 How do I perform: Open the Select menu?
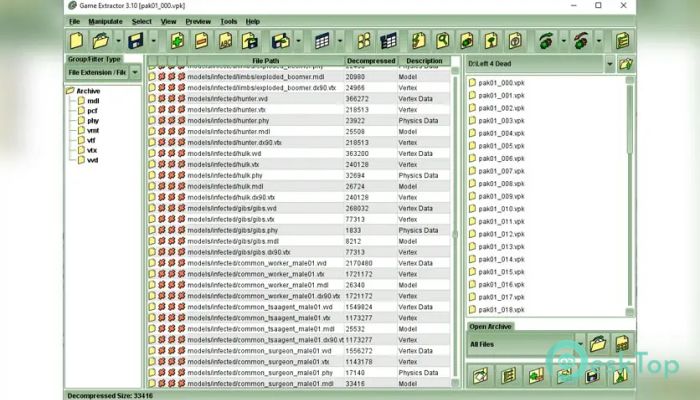point(142,21)
